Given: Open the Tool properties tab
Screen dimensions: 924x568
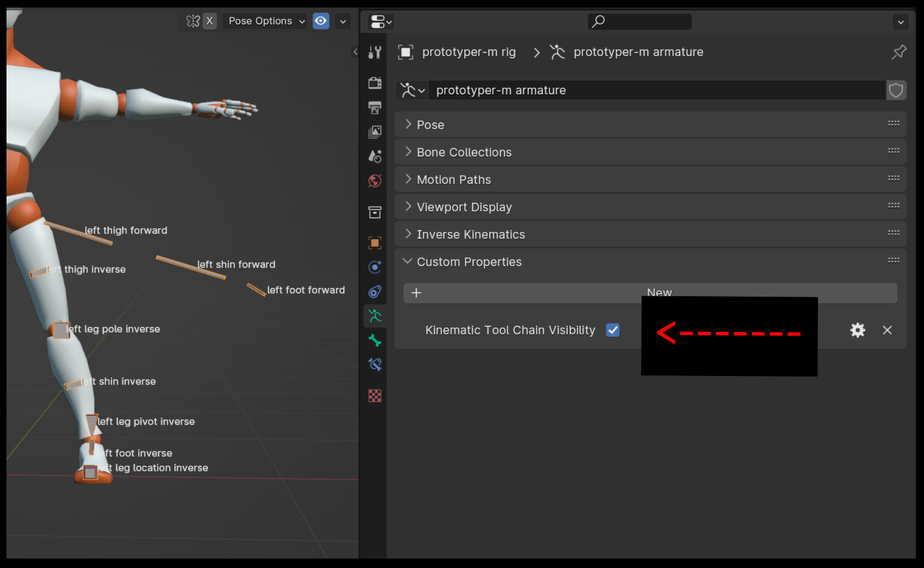Looking at the screenshot, I should click(x=375, y=52).
